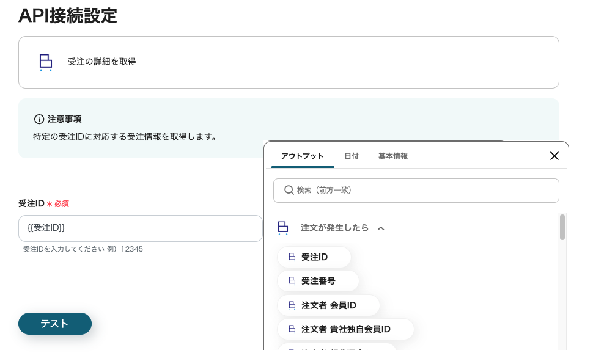The width and height of the screenshot is (604, 364).
Task: Click the magnifier icon in the search box
Action: click(289, 190)
